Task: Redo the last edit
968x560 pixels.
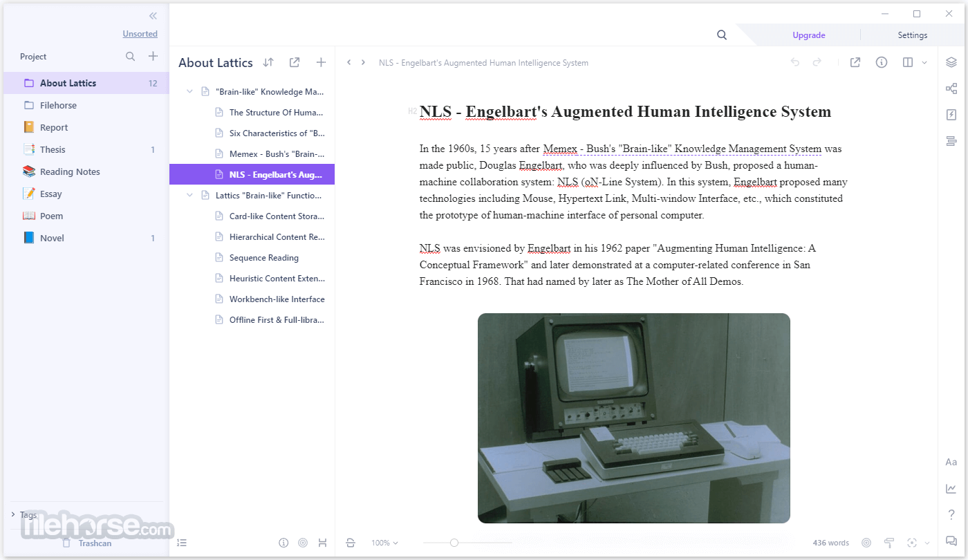Action: click(x=817, y=62)
